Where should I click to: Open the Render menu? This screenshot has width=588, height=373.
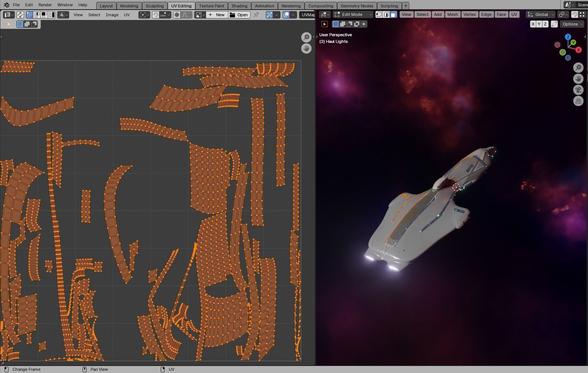[x=45, y=5]
